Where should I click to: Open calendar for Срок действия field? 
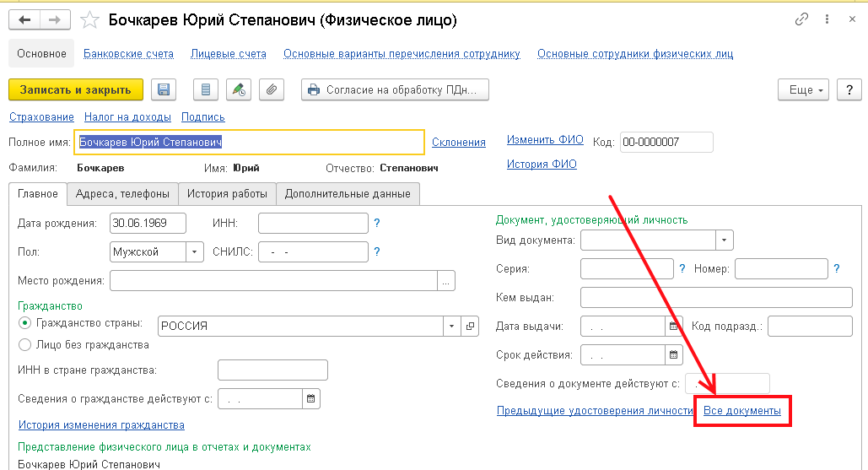pyautogui.click(x=674, y=355)
